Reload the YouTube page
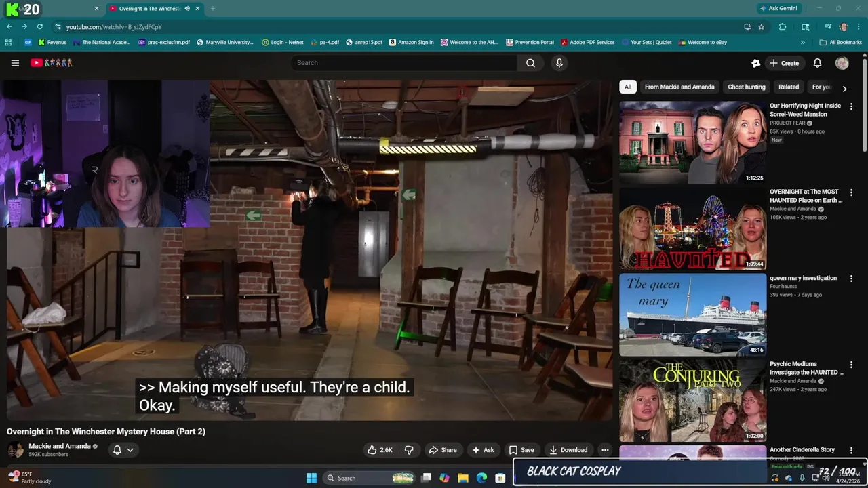 tap(40, 27)
